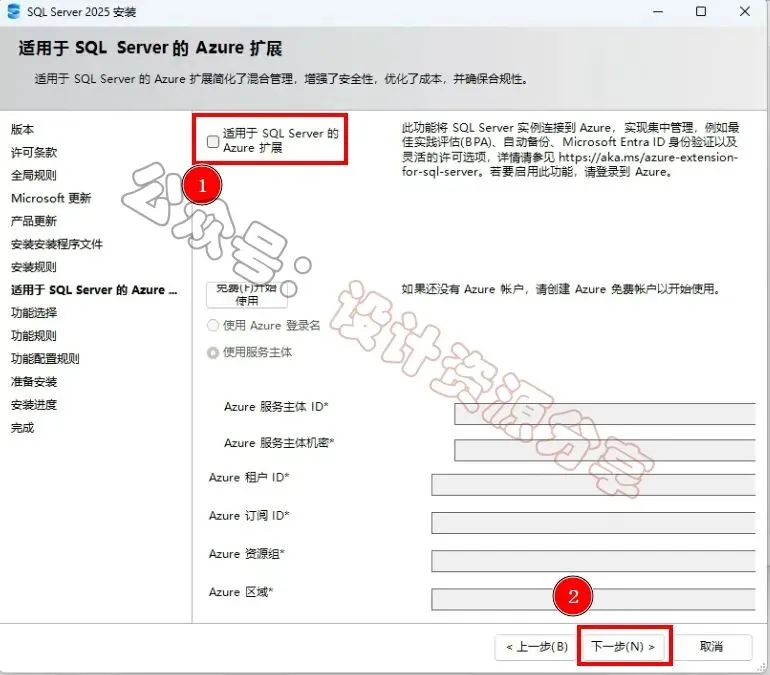This screenshot has height=675, width=770.
Task: Click the Azure 服务主体机密* label
Action: [279, 443]
